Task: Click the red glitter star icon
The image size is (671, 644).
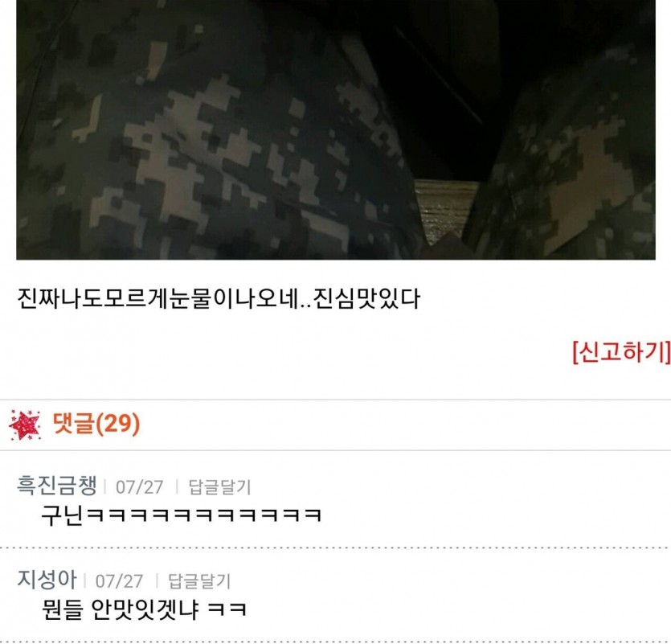Action: [x=25, y=425]
